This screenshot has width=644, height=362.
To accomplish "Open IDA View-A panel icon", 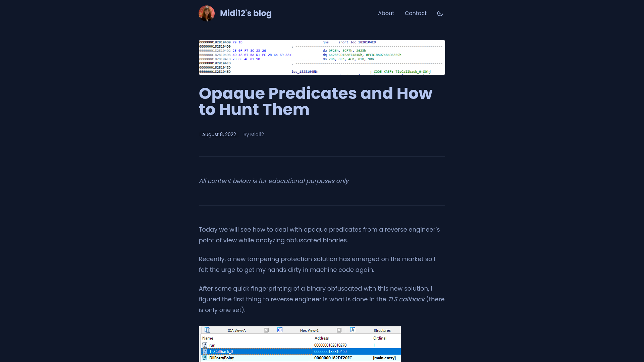I will click(207, 330).
